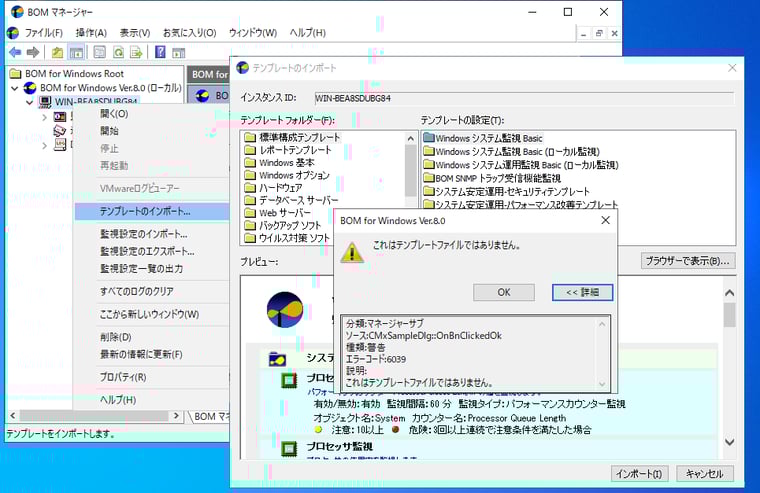
Task: Close the BOM for Windows Ver.8.0 message box
Action: click(x=605, y=221)
